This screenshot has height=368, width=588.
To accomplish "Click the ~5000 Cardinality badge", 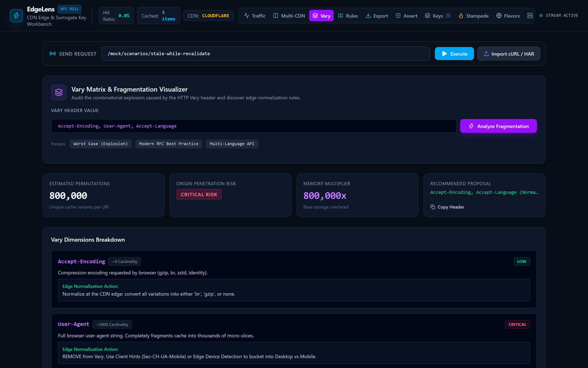I will tap(112, 324).
